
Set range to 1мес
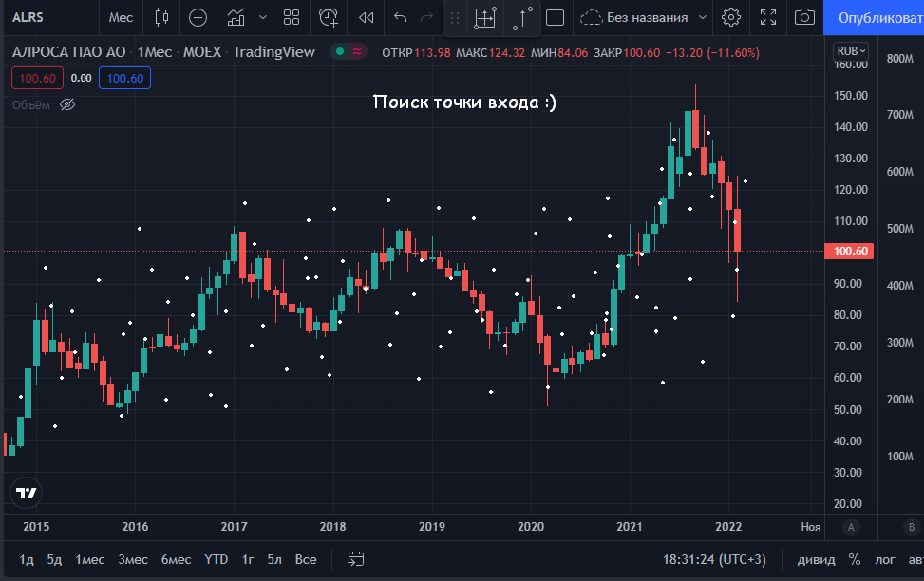point(89,559)
